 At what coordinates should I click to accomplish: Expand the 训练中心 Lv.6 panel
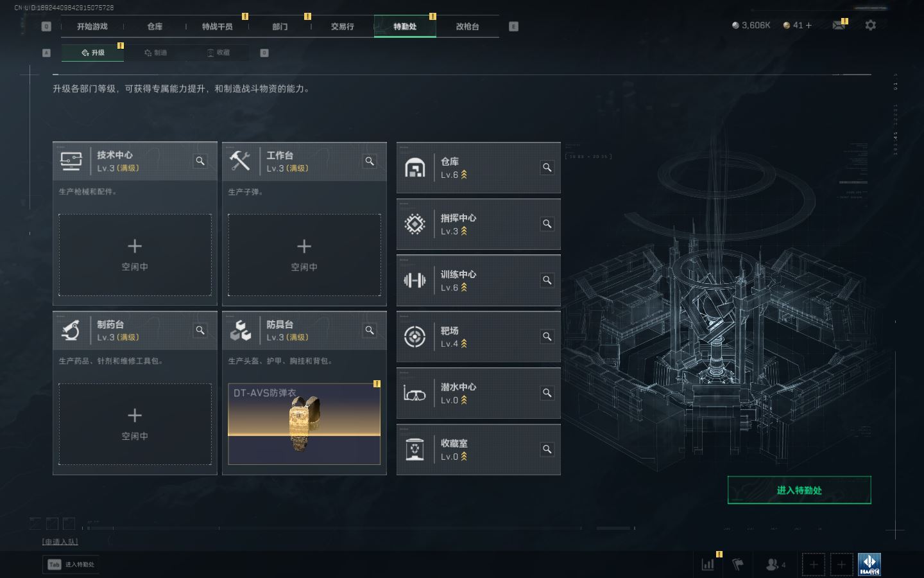(x=479, y=281)
